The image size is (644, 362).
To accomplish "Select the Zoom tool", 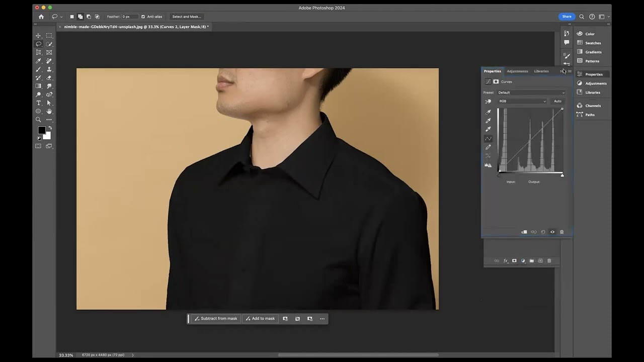I will [x=38, y=120].
